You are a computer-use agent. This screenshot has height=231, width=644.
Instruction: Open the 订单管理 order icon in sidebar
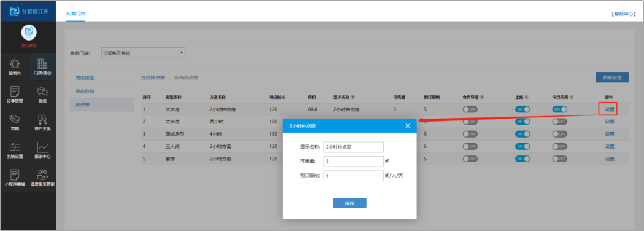[15, 92]
